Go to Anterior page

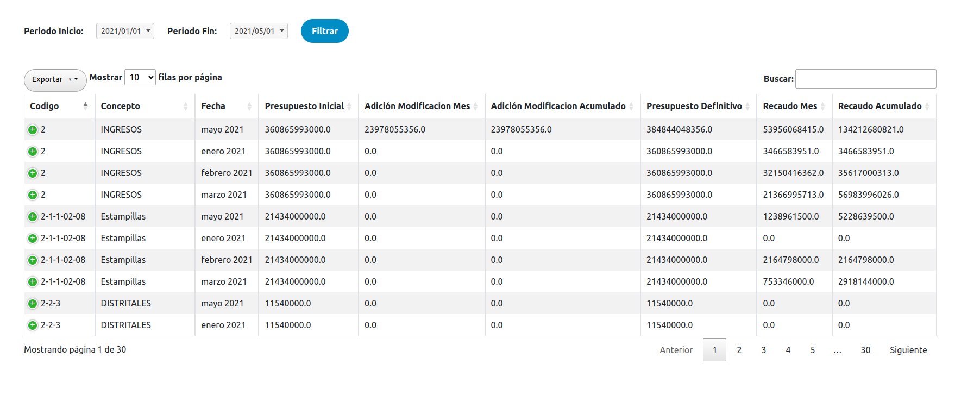(676, 350)
